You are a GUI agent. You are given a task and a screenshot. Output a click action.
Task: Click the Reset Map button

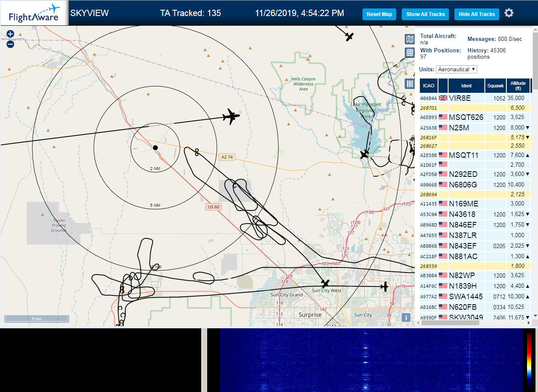click(x=379, y=14)
